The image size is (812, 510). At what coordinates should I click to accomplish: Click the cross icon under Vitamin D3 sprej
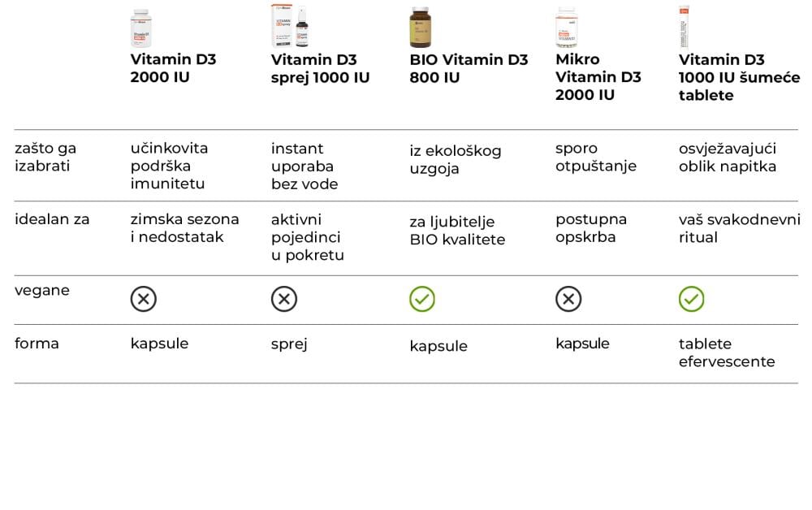tap(284, 299)
